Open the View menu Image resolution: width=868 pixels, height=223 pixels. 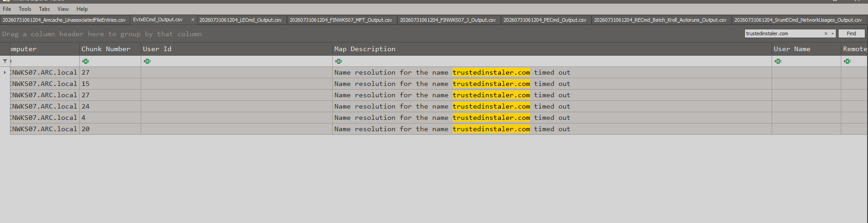[63, 9]
